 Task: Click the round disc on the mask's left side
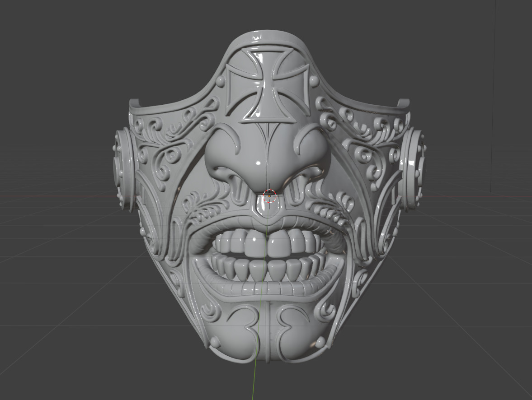click(x=125, y=169)
